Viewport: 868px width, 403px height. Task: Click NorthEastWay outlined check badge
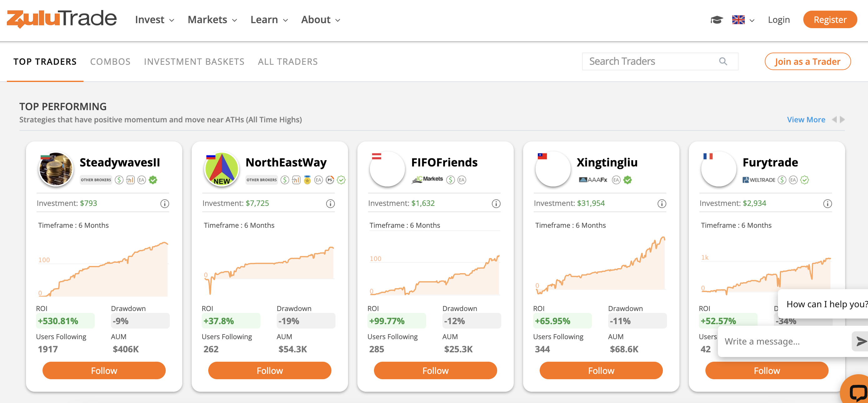point(341,180)
